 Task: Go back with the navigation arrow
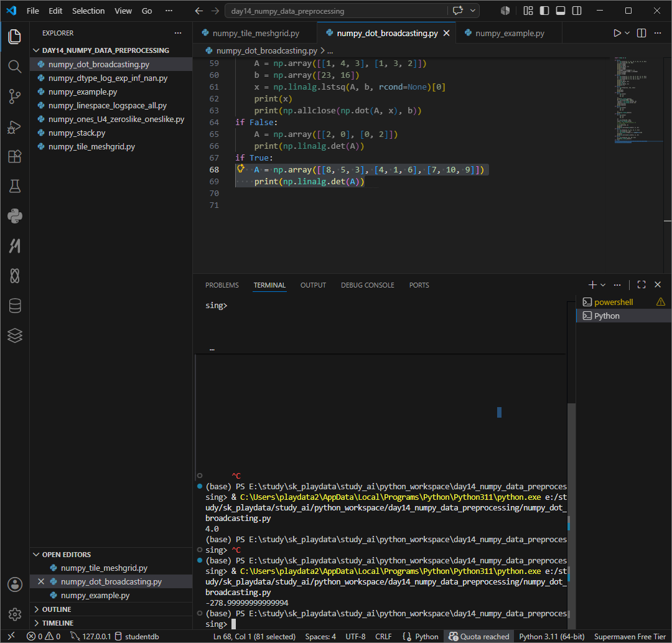[x=199, y=11]
